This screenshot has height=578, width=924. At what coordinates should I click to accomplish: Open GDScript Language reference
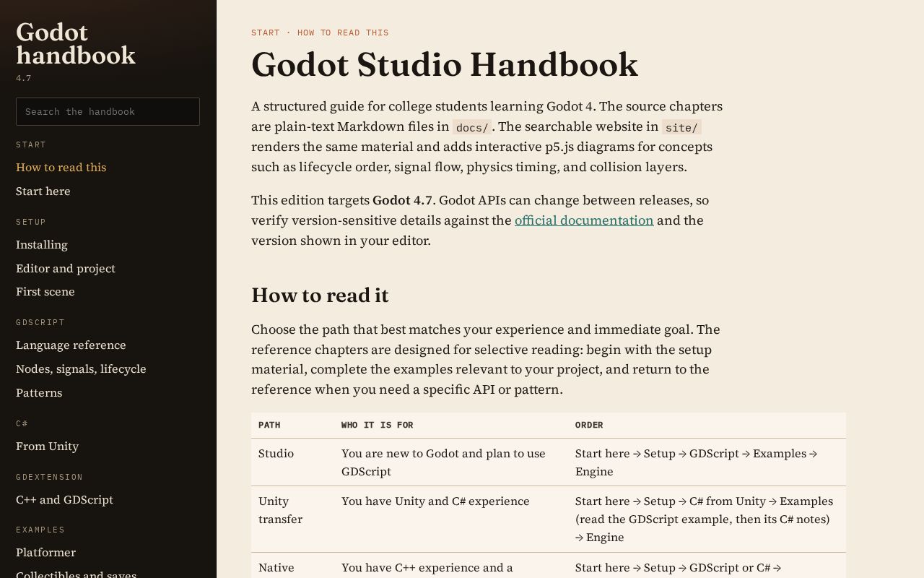pyautogui.click(x=71, y=345)
